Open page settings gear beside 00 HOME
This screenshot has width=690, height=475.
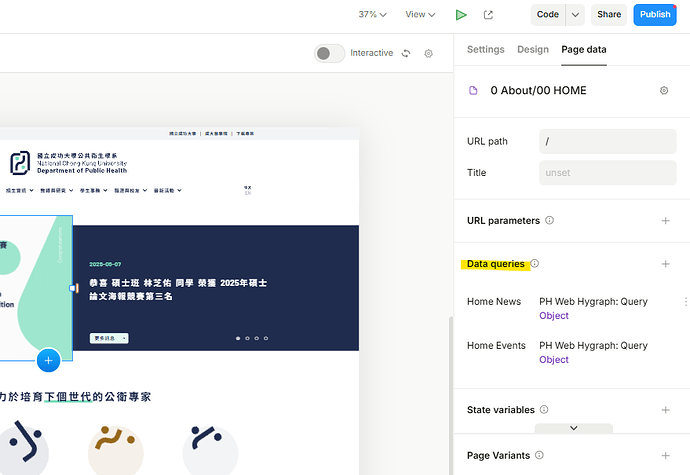tap(664, 91)
